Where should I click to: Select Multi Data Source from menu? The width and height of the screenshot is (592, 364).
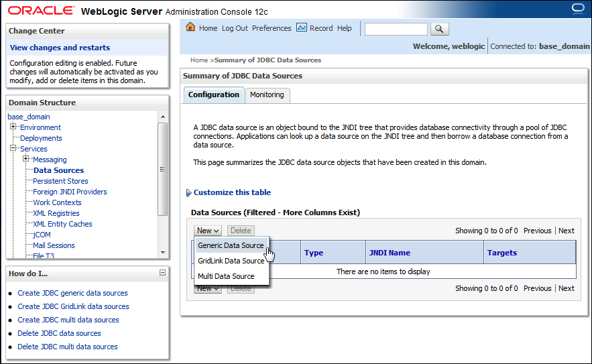pos(231,276)
